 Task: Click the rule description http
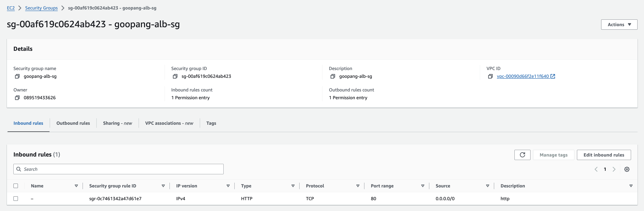(505, 198)
